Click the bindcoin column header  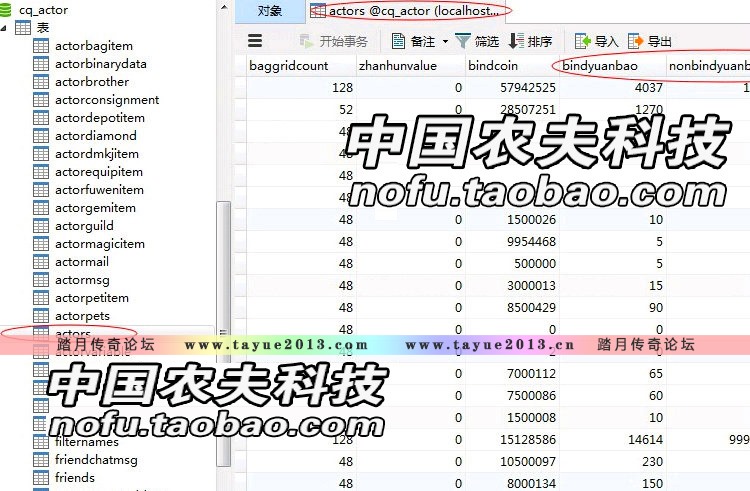point(513,65)
